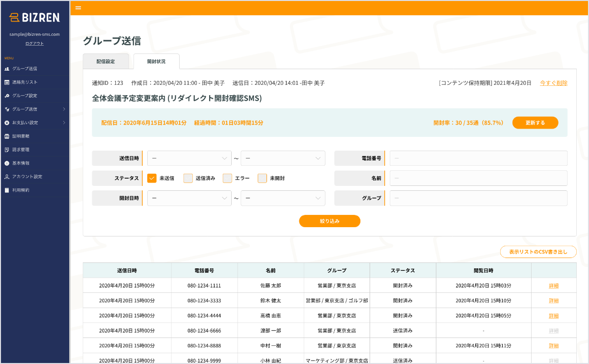Switch to the 配信設定 tab

click(x=106, y=61)
